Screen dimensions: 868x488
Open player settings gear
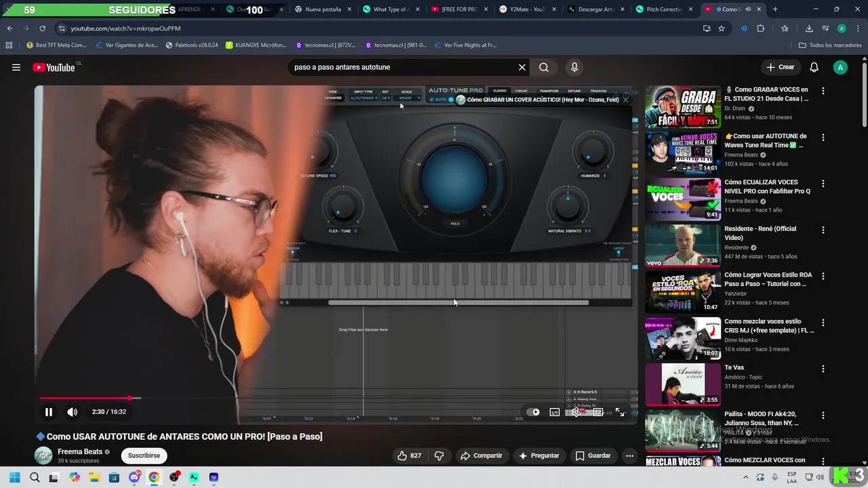(x=576, y=411)
